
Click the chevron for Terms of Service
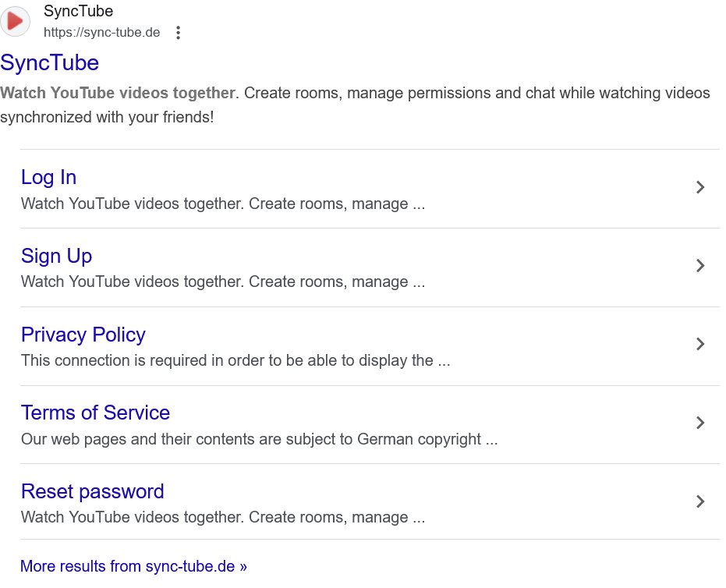(x=700, y=423)
